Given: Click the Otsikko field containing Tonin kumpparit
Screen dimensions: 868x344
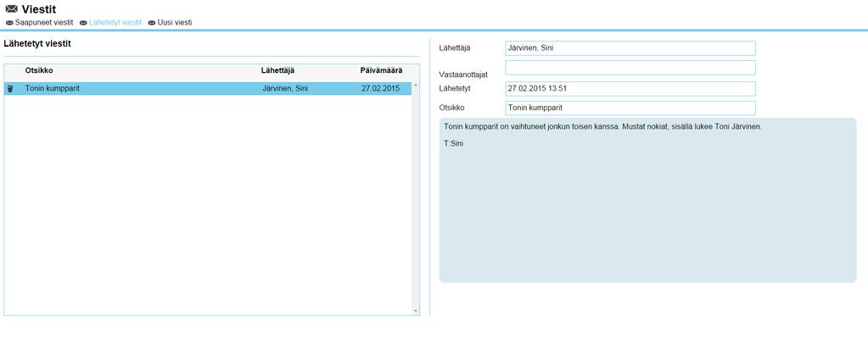Looking at the screenshot, I should (x=630, y=108).
